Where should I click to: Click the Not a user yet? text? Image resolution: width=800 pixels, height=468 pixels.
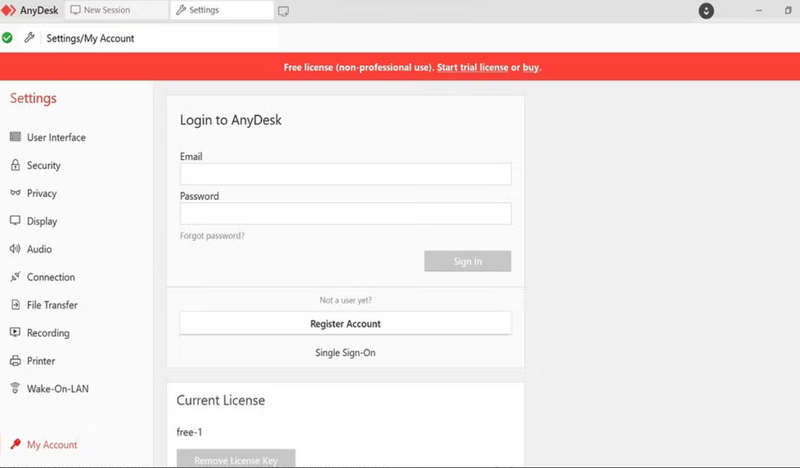coord(345,300)
